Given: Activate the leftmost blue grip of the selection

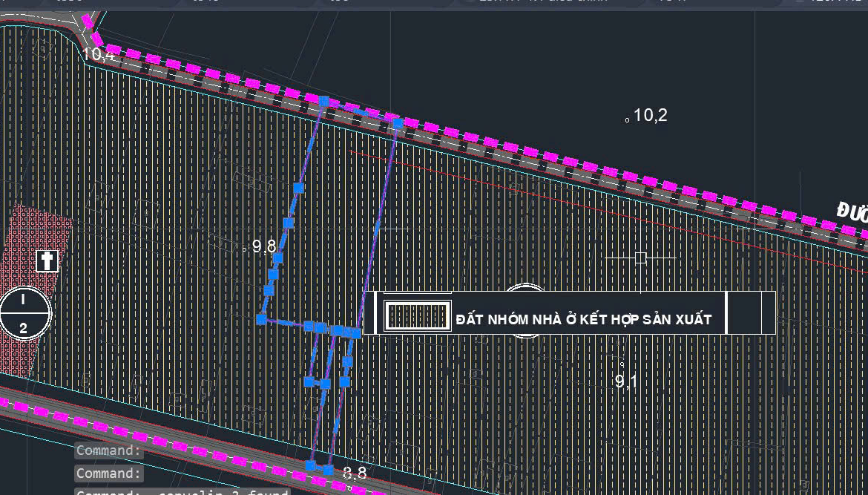Looking at the screenshot, I should click(261, 319).
